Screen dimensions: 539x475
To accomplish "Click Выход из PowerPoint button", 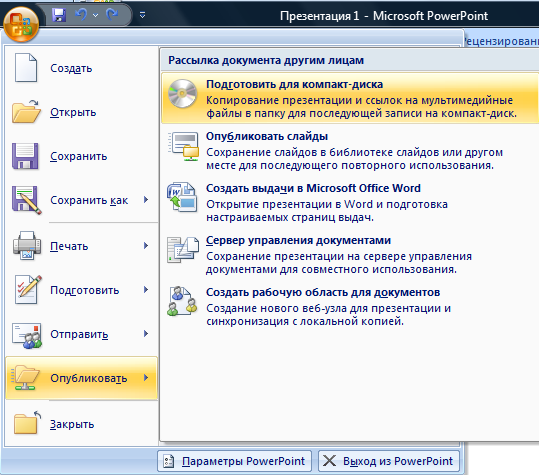I will coord(389,461).
